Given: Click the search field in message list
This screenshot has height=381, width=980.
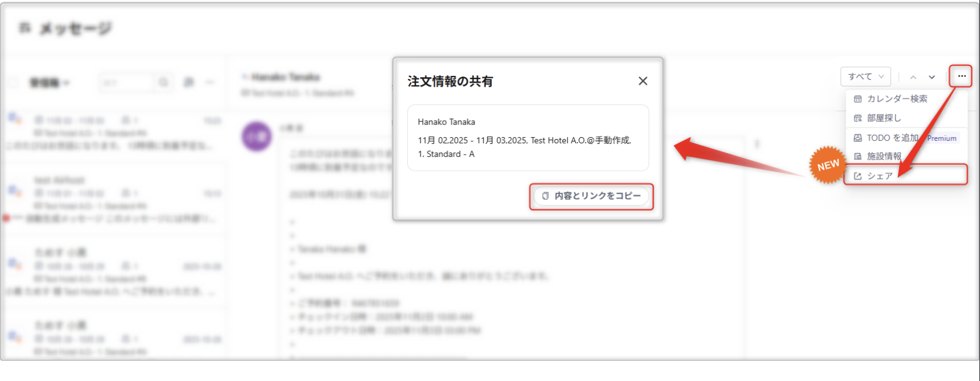Looking at the screenshot, I should tap(127, 83).
